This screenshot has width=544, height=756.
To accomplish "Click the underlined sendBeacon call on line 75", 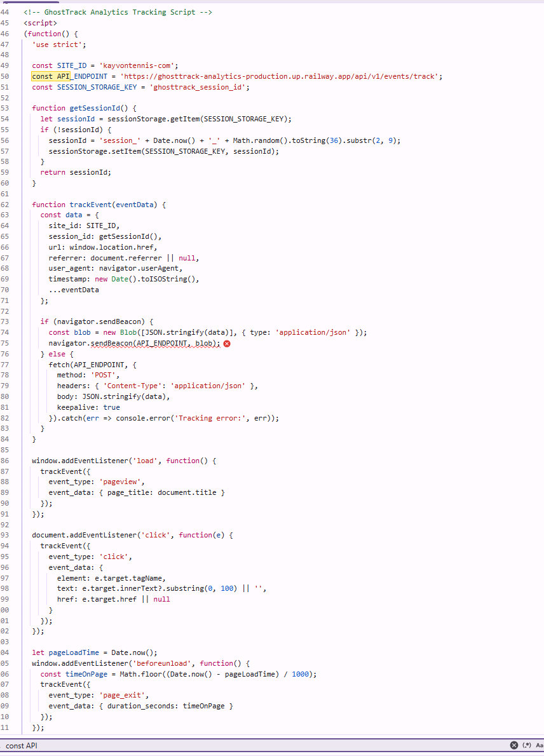I will click(x=112, y=343).
